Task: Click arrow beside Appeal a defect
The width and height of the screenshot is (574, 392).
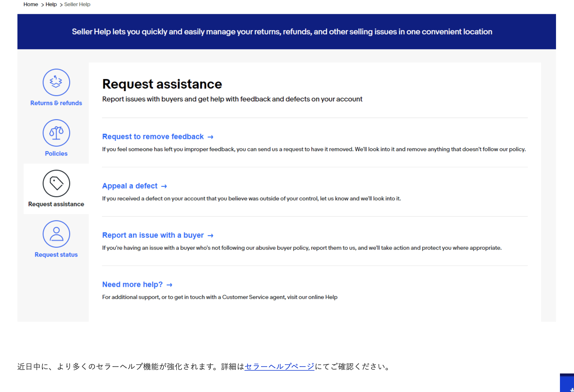Action: pos(164,186)
